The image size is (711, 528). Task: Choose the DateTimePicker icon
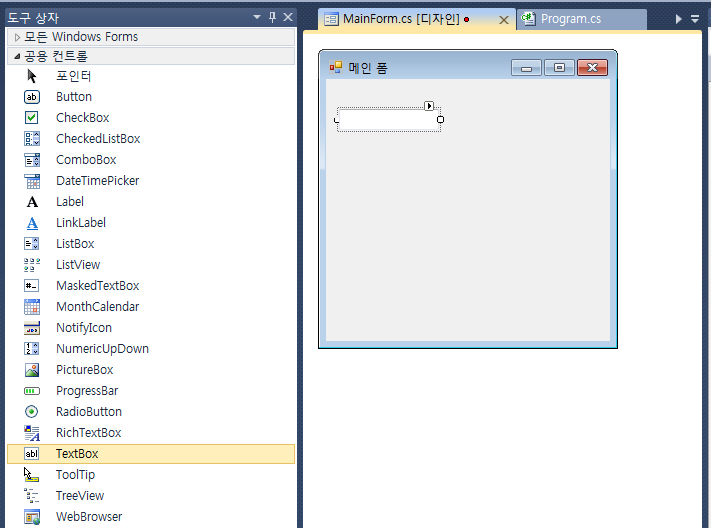click(32, 181)
